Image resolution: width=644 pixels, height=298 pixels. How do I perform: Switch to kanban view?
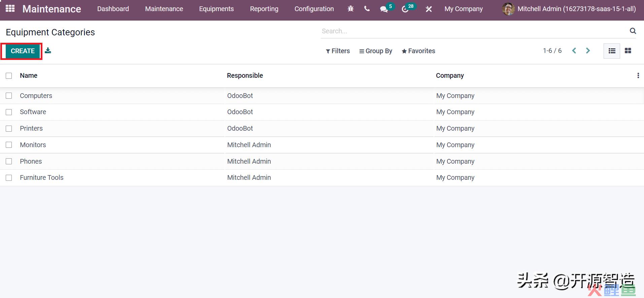pos(628,51)
